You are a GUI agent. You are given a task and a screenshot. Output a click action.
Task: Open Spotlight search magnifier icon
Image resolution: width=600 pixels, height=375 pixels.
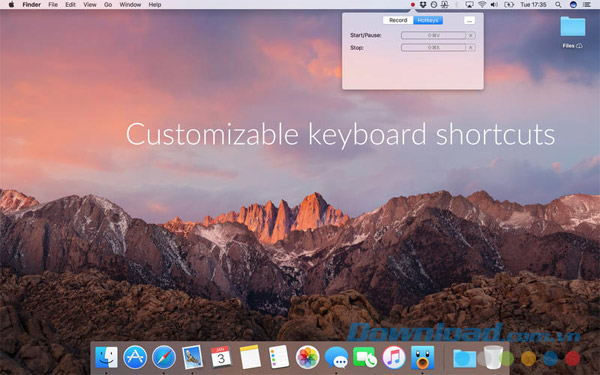(558, 5)
